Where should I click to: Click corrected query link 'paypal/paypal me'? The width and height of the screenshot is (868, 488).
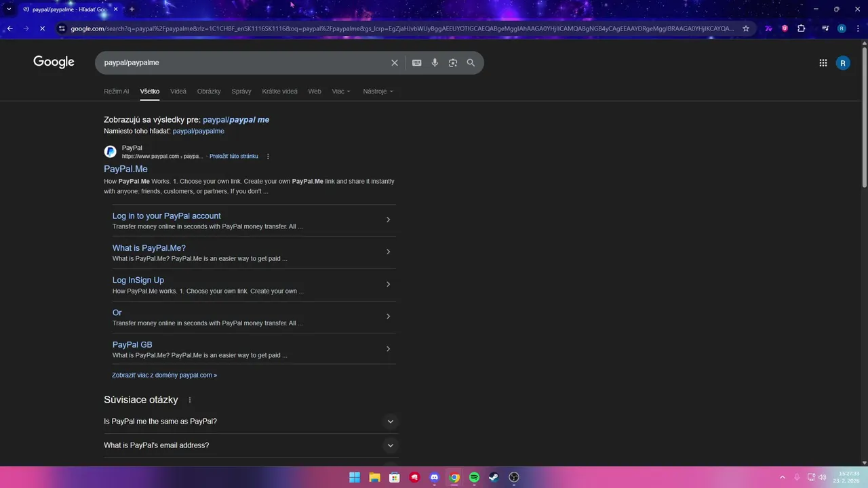(x=236, y=120)
